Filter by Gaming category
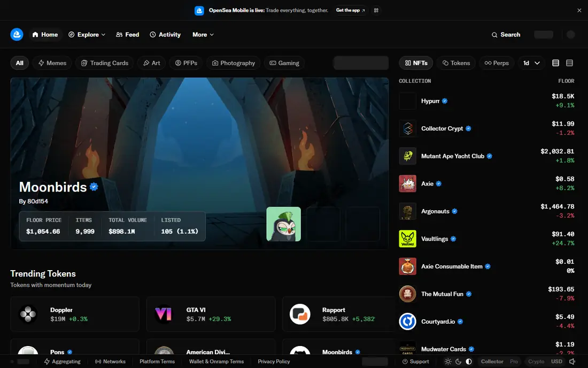Image resolution: width=588 pixels, height=368 pixels. pos(284,63)
